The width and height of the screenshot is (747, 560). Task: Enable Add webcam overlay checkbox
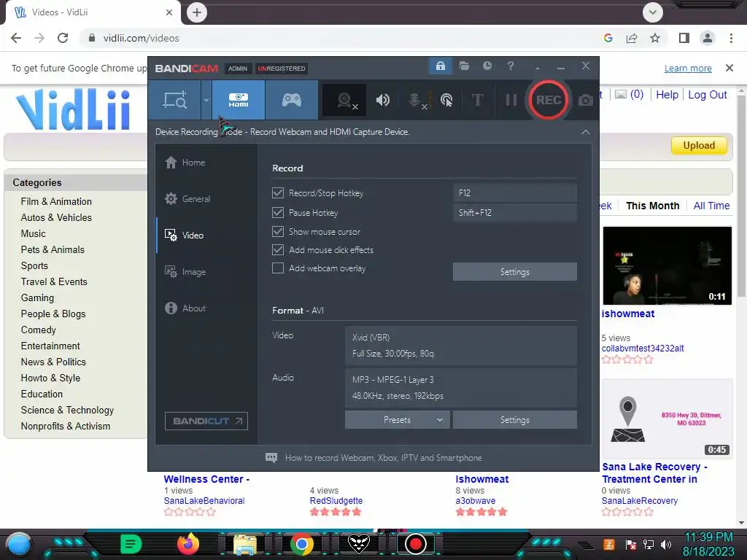coord(278,268)
